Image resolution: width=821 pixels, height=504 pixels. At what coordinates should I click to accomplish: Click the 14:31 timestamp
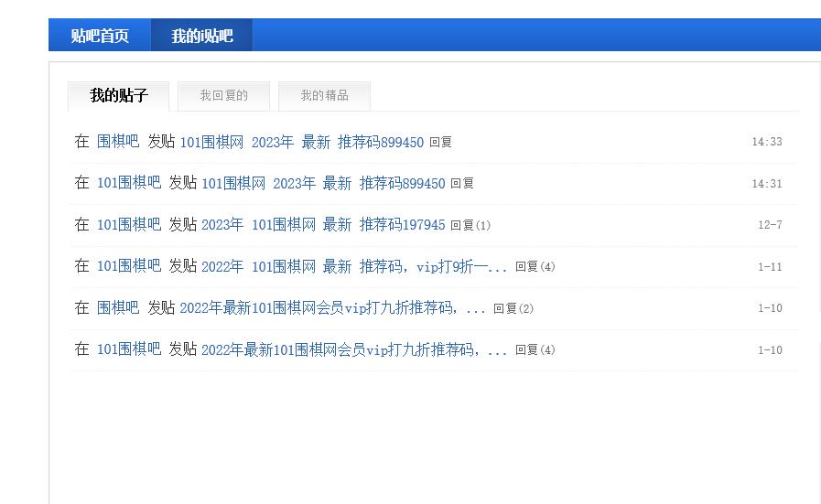point(767,184)
